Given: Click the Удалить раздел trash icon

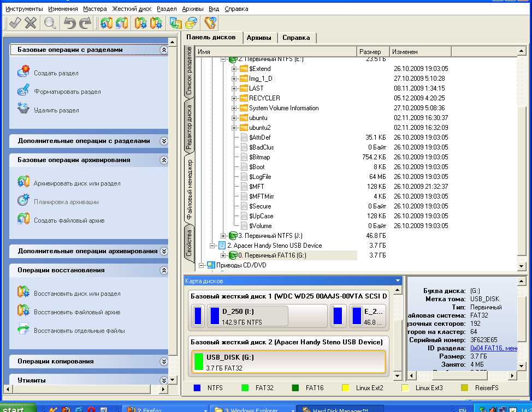Looking at the screenshot, I should click(23, 109).
